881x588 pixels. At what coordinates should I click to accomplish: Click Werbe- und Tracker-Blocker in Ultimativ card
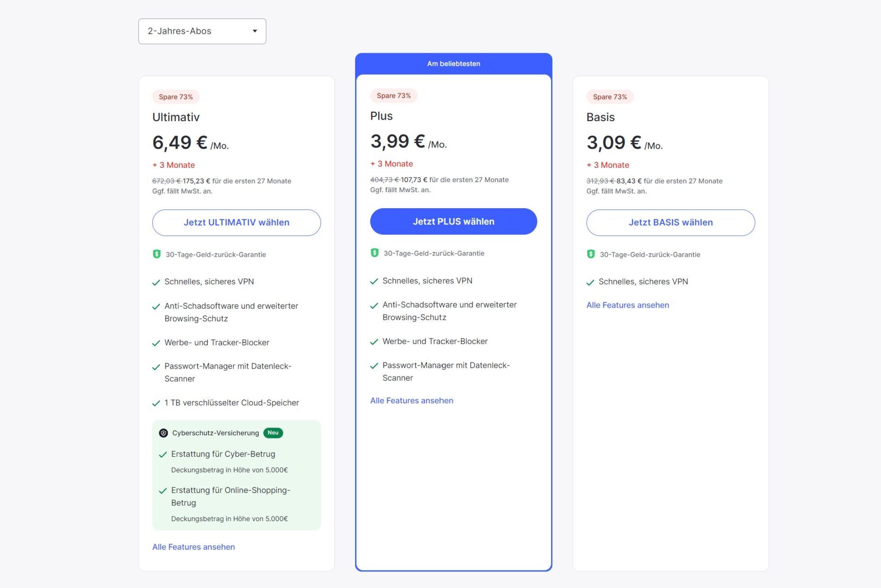[217, 343]
